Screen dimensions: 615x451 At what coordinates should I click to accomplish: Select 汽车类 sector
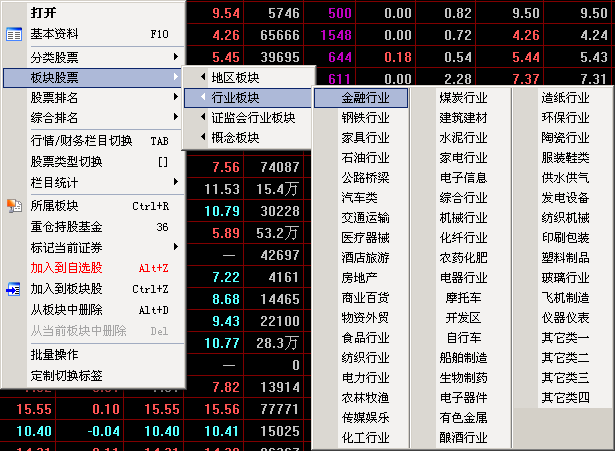pyautogui.click(x=359, y=198)
